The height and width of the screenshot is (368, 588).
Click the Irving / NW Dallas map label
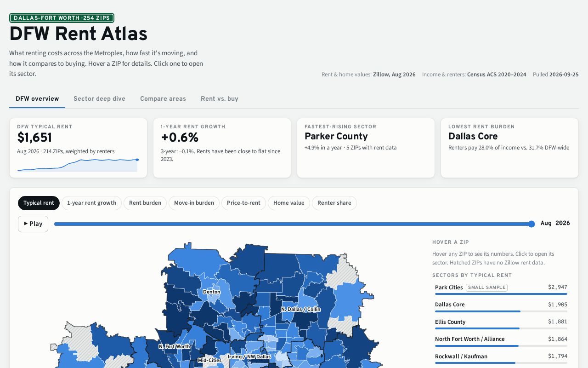(249, 356)
